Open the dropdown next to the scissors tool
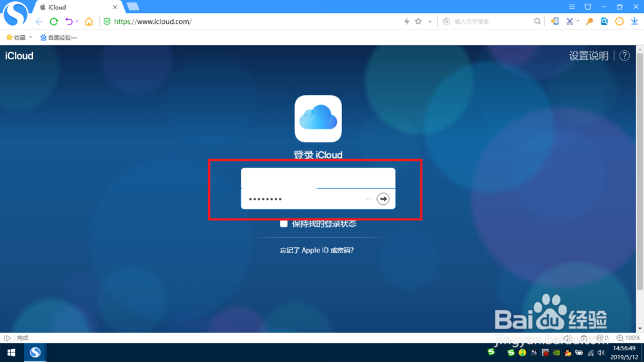 (578, 21)
